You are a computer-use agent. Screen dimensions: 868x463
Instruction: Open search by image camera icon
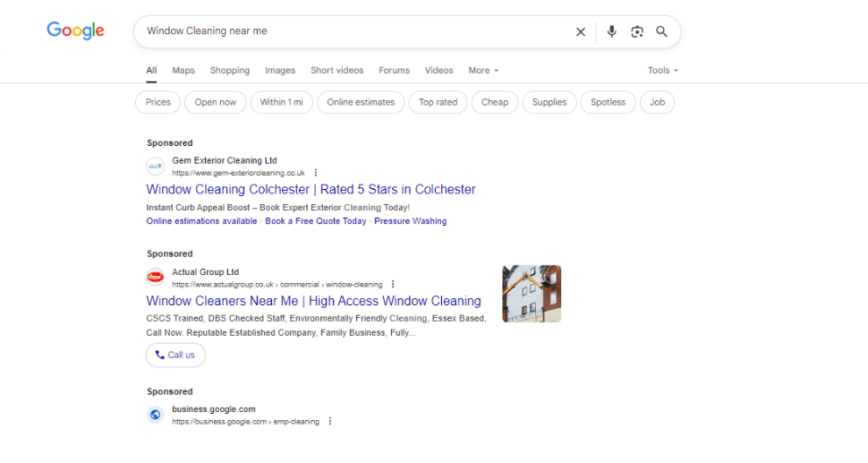coord(636,31)
